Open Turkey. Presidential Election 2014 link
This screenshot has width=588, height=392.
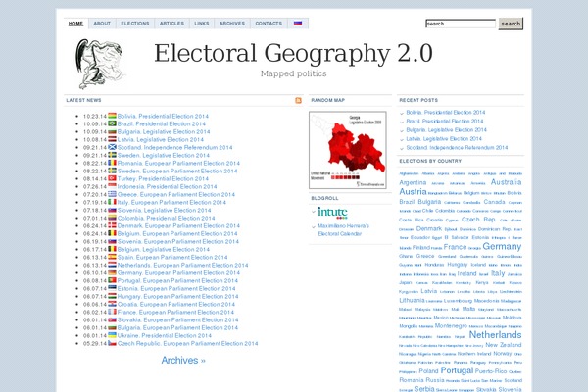tap(163, 179)
